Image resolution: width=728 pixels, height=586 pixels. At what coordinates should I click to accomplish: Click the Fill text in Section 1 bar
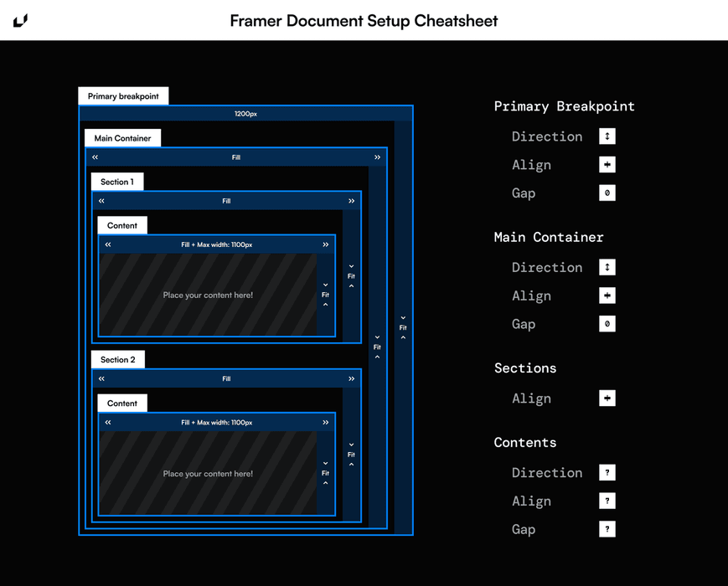(x=226, y=201)
